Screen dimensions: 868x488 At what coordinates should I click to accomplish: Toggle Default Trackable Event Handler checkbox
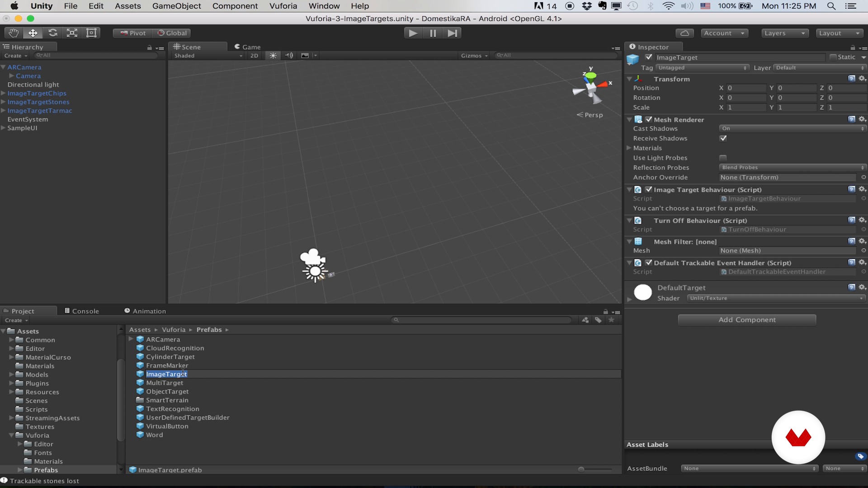click(649, 263)
